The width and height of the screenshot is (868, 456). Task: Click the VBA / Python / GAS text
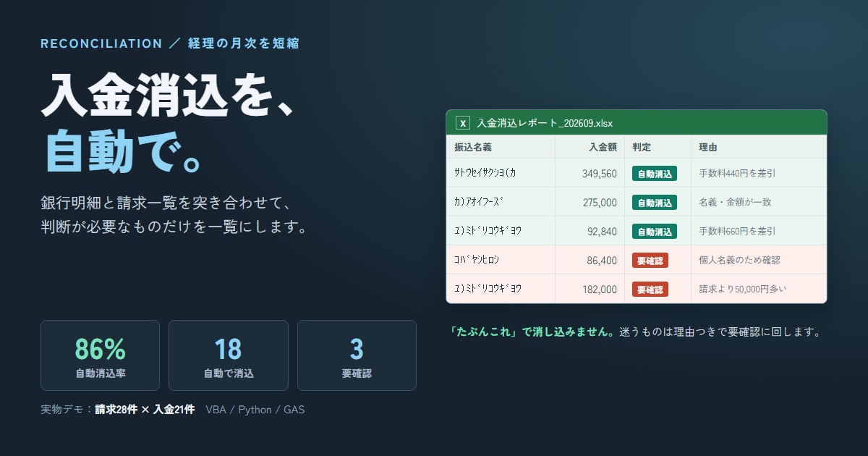point(255,410)
